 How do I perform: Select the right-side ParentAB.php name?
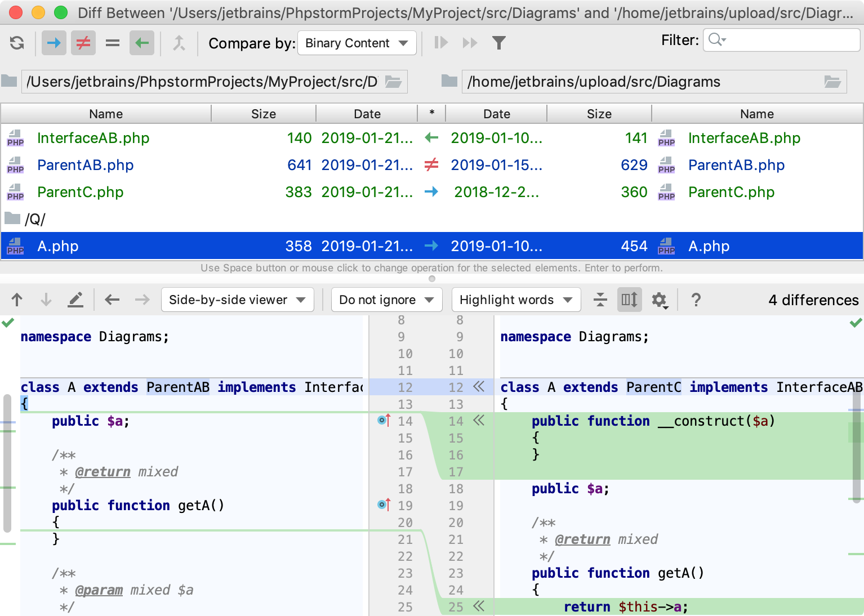[x=736, y=165]
